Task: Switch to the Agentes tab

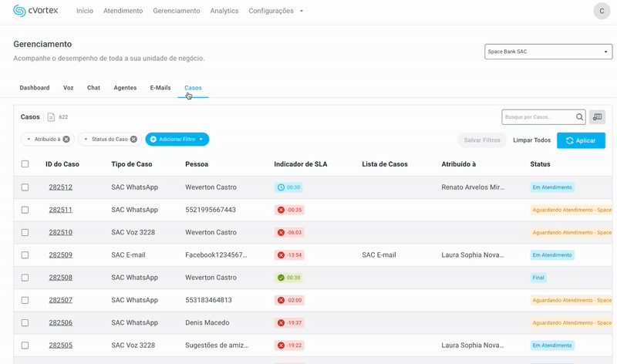Action: [125, 88]
